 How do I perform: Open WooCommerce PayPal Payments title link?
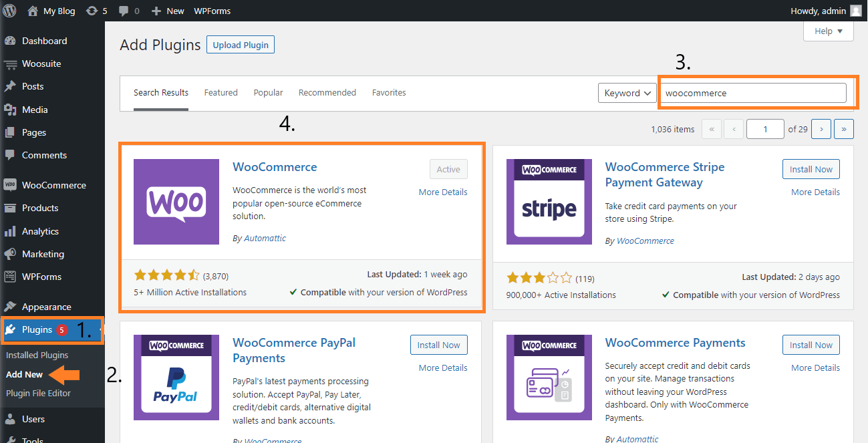[x=294, y=350]
